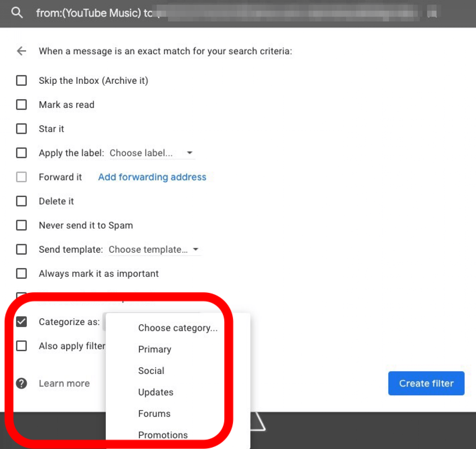Check the Mark as read option
The image size is (476, 449).
click(x=21, y=105)
